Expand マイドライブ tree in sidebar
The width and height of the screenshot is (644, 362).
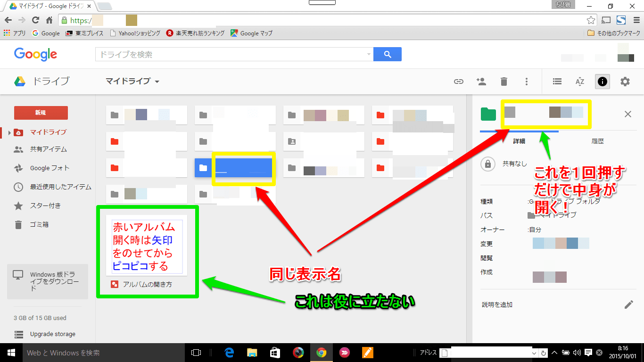[9, 132]
